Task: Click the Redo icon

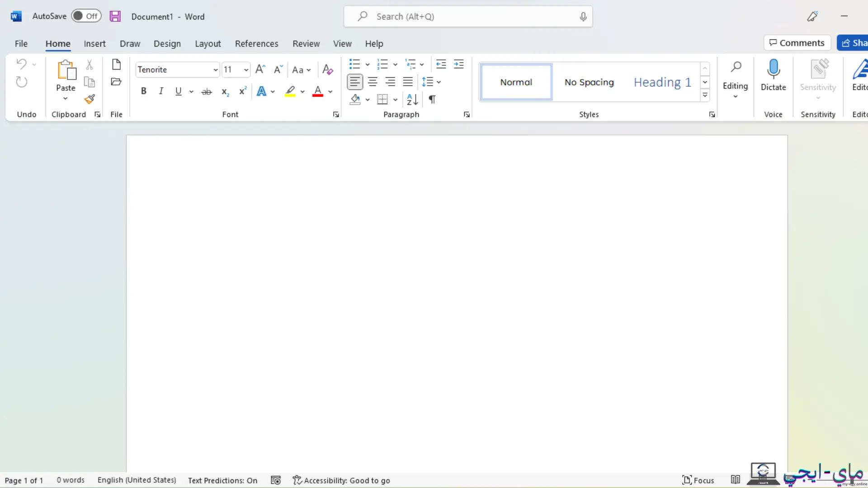Action: (x=21, y=82)
